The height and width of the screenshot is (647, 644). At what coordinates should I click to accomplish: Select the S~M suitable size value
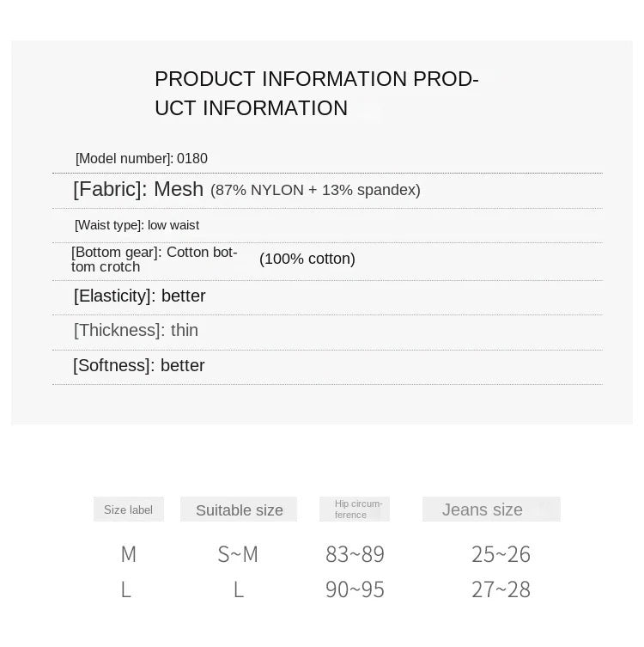(238, 555)
